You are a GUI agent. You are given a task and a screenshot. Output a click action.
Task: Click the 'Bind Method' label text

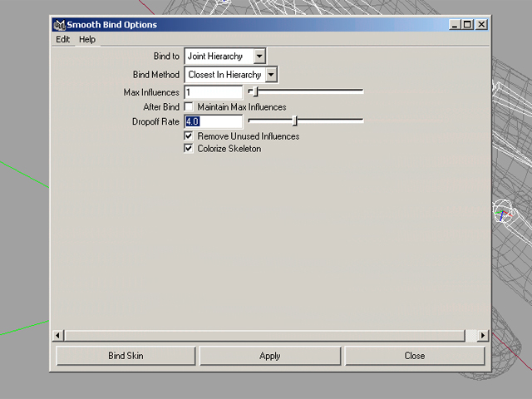156,74
